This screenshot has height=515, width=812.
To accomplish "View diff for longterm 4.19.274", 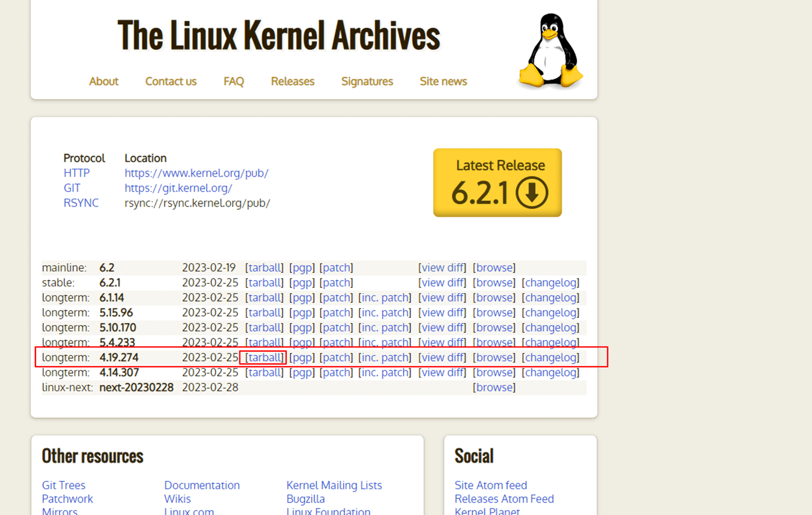I will (x=442, y=357).
